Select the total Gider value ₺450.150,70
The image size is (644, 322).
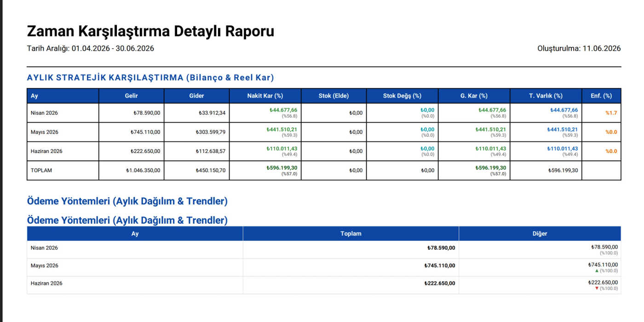click(x=210, y=170)
